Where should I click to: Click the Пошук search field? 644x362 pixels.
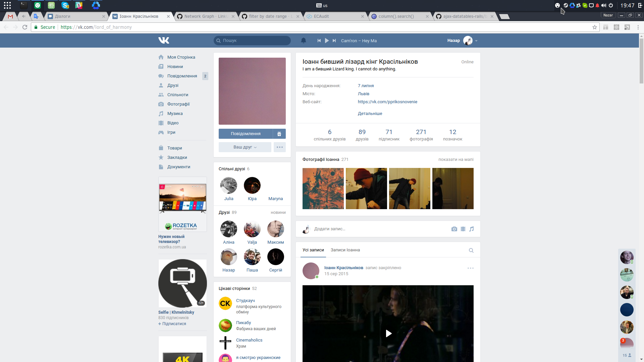(x=252, y=41)
